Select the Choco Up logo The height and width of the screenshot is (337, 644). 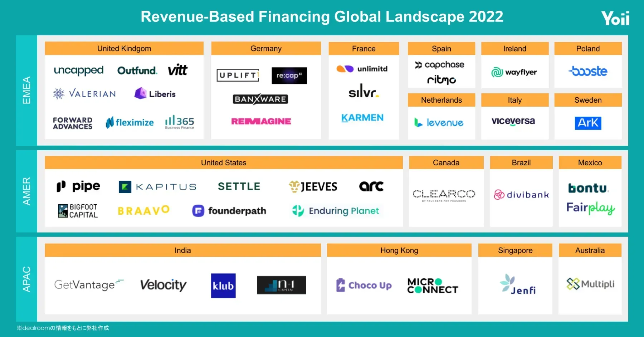(364, 285)
